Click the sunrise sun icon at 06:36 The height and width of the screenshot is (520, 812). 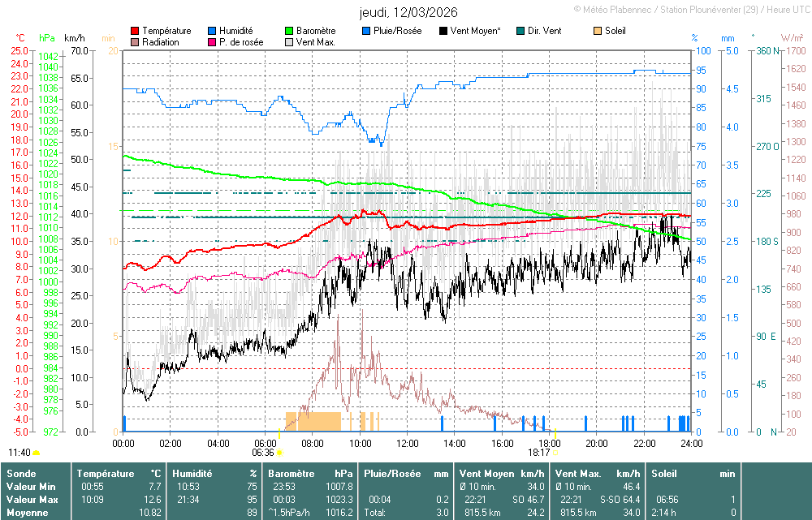point(279,453)
